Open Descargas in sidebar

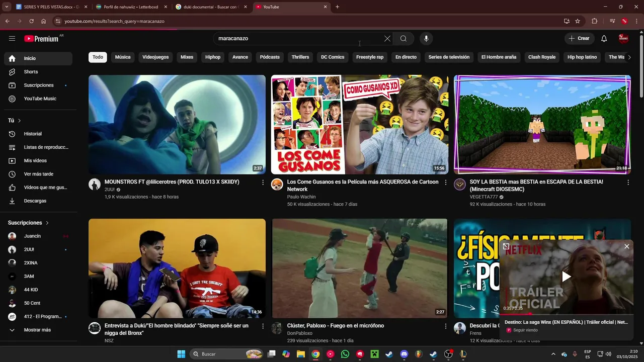(x=38, y=201)
